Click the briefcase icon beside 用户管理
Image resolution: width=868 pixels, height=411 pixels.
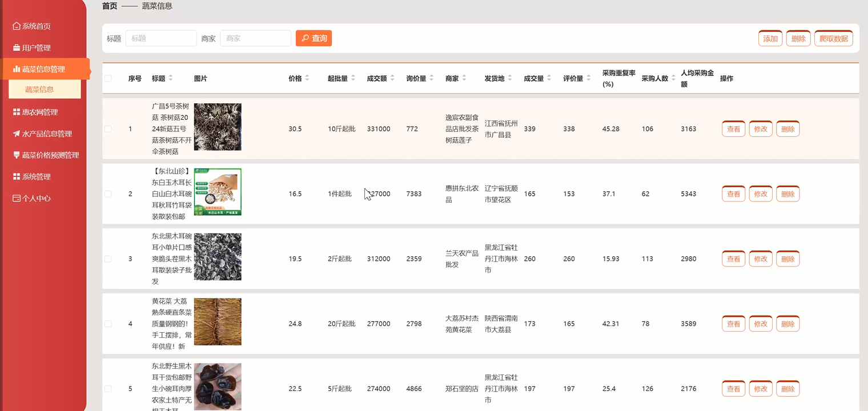[x=17, y=48]
